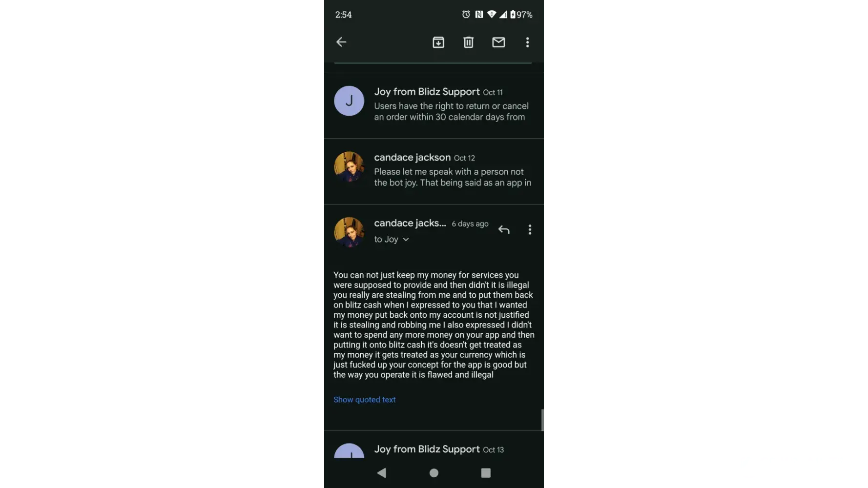Delete the conversation with trash icon

(x=468, y=42)
